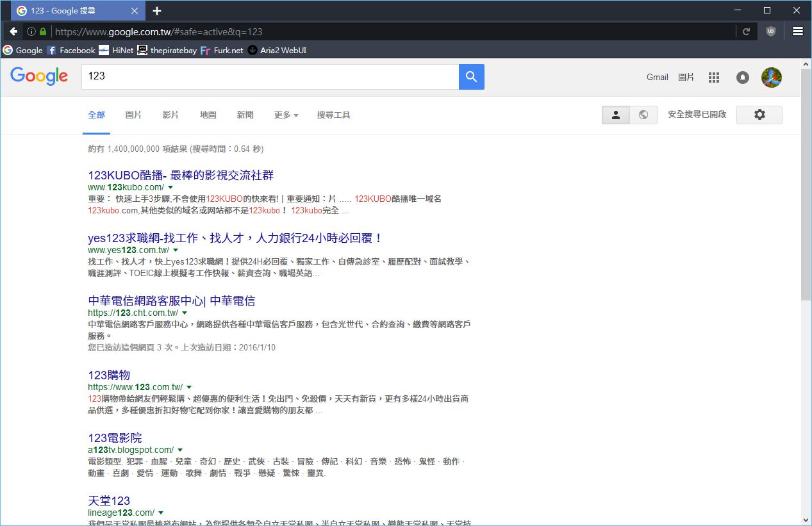This screenshot has width=812, height=526.
Task: Open search settings gear
Action: tap(759, 115)
